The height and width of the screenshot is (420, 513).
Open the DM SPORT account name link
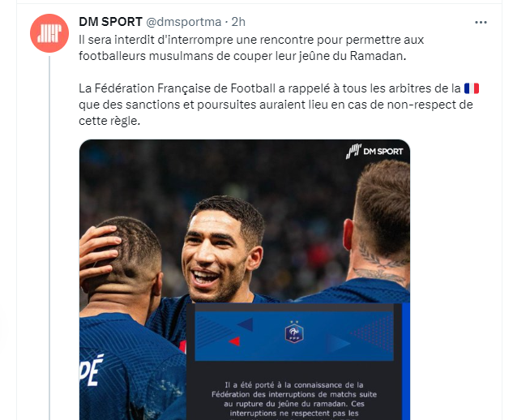110,22
